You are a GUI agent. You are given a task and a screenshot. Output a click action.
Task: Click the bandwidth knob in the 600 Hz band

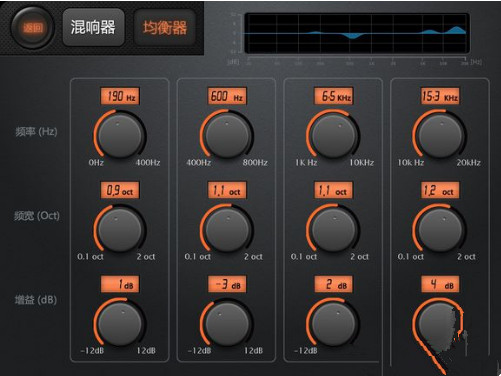pos(227,230)
